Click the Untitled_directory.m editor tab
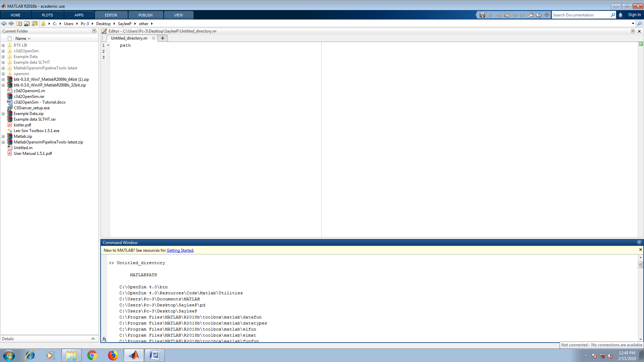Viewport: 644px width, 362px height. tap(129, 38)
